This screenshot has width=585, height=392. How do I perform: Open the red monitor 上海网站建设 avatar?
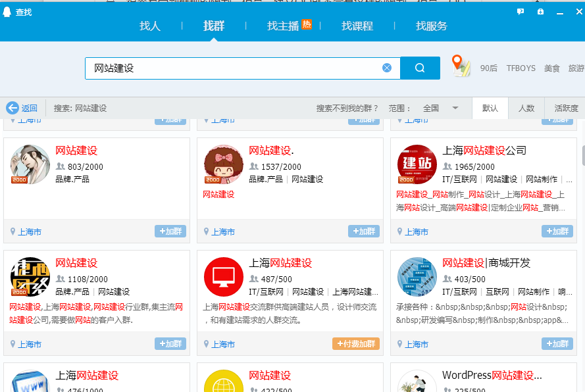[224, 277]
